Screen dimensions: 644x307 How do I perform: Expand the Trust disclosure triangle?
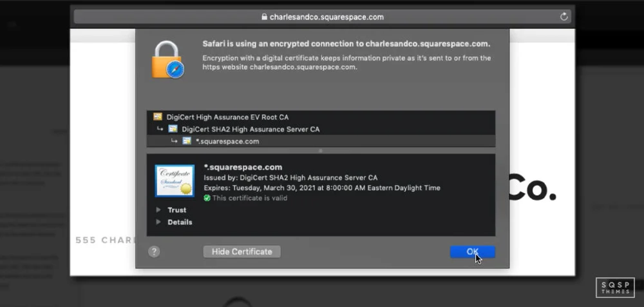coord(158,210)
